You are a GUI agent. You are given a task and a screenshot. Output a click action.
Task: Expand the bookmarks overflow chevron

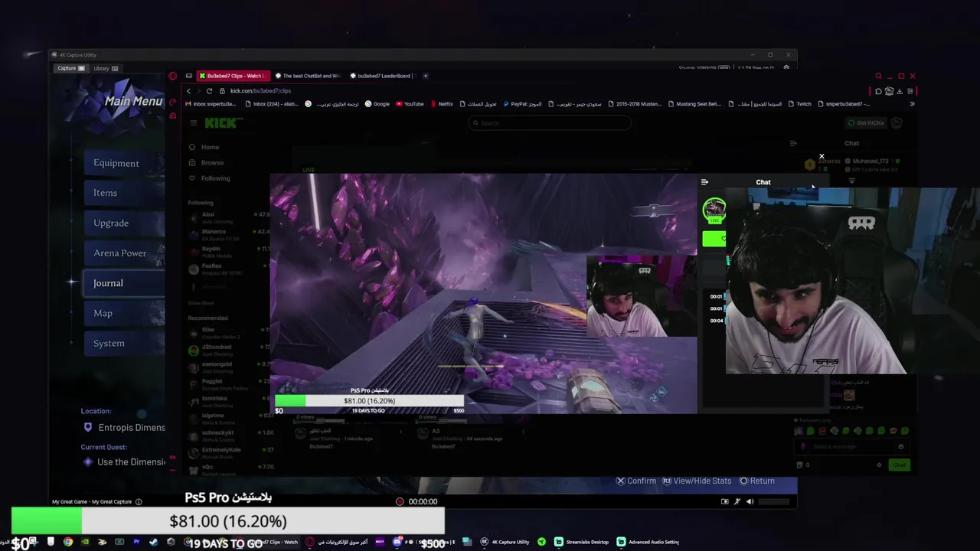[x=912, y=104]
